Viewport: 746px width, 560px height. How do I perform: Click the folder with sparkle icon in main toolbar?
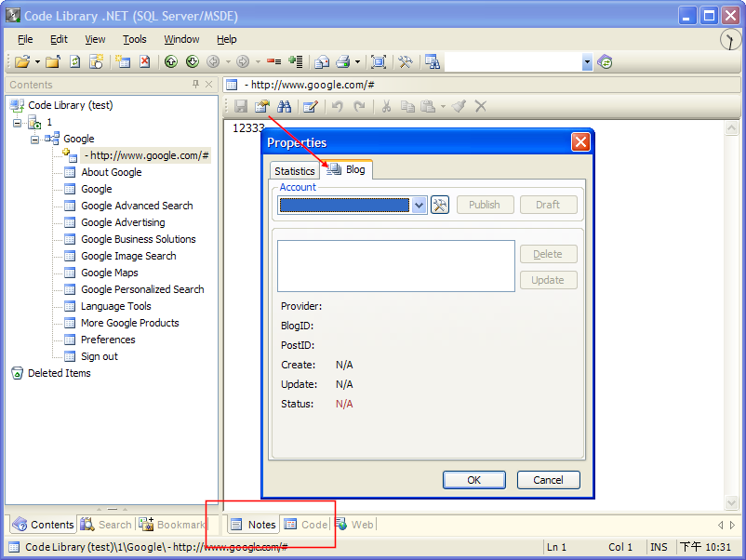point(97,61)
